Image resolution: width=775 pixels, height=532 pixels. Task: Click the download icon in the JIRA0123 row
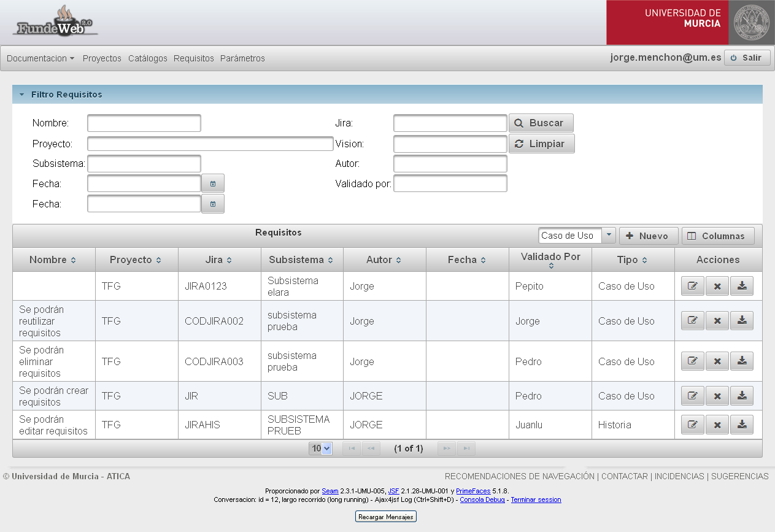pyautogui.click(x=742, y=286)
